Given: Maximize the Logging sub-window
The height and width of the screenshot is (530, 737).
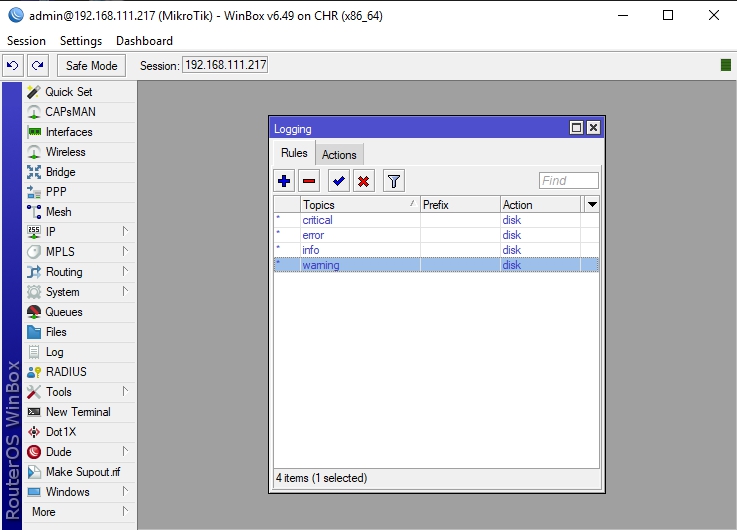Looking at the screenshot, I should click(576, 128).
